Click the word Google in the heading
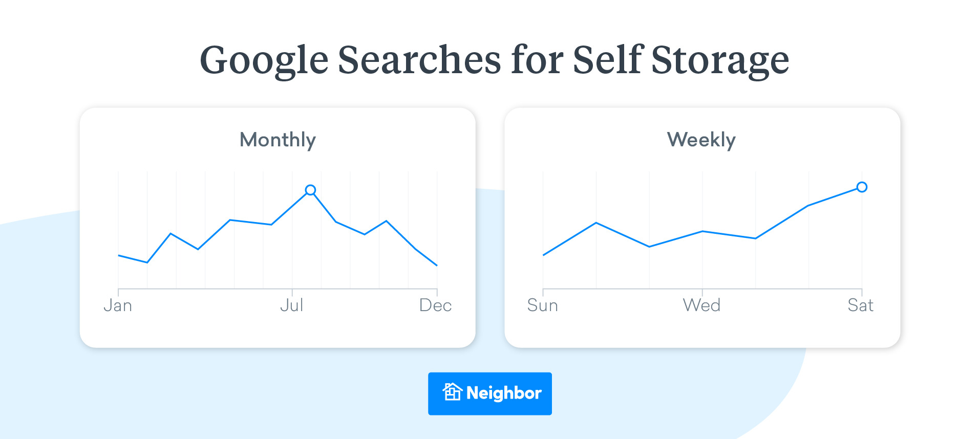 click(264, 60)
